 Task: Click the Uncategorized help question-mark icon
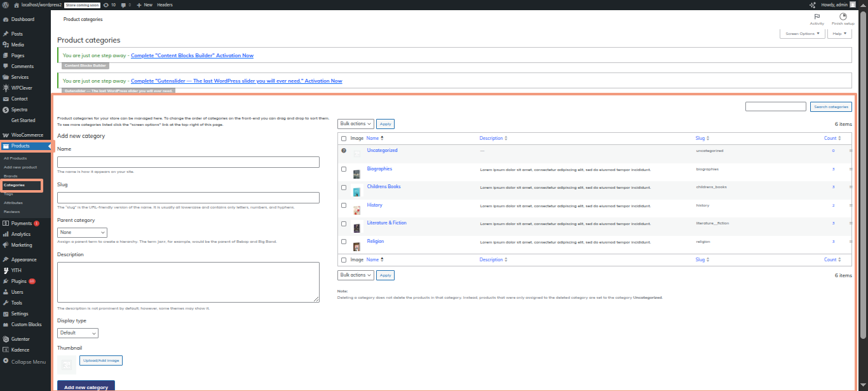coord(344,151)
